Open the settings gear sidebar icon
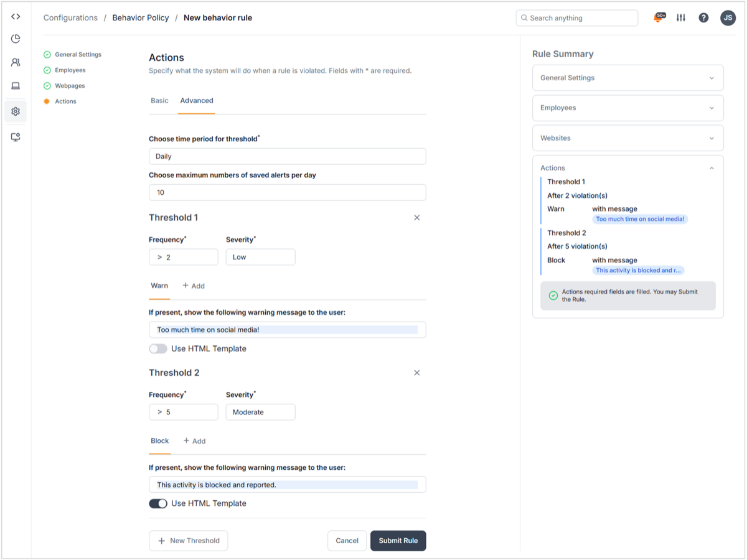 click(x=16, y=111)
